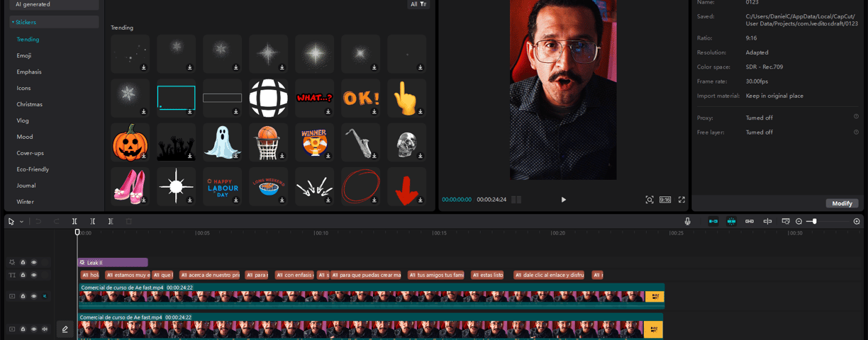The height and width of the screenshot is (340, 868).
Task: Start voiceover recording with microphone icon
Action: (x=687, y=222)
